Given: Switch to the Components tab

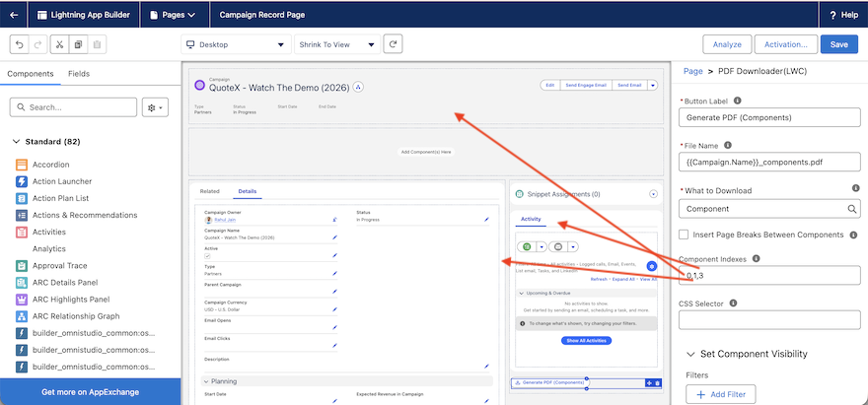Looking at the screenshot, I should click(x=31, y=74).
